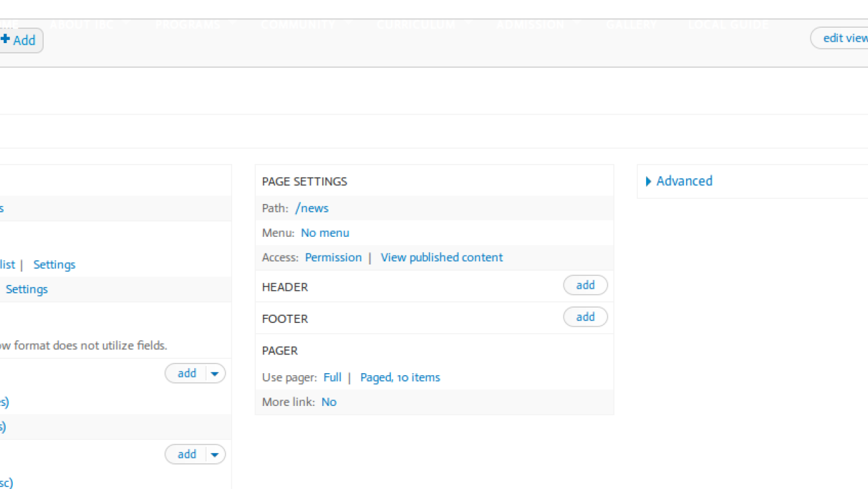Add a footer to the view
This screenshot has width=868, height=489.
point(585,317)
